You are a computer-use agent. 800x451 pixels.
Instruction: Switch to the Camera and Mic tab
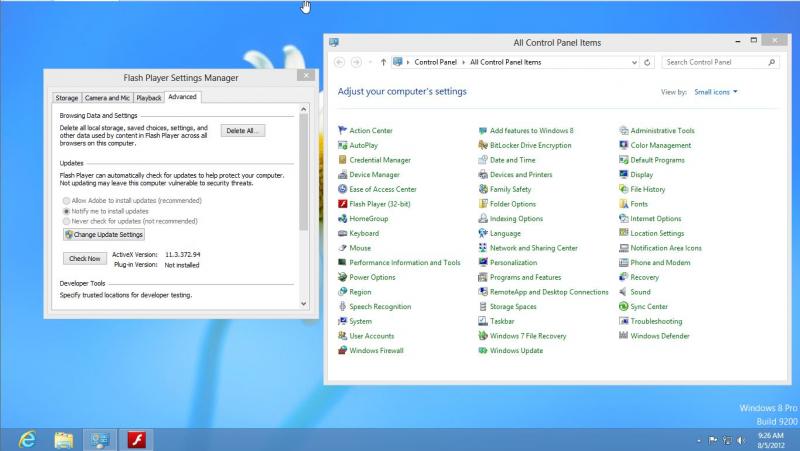107,98
